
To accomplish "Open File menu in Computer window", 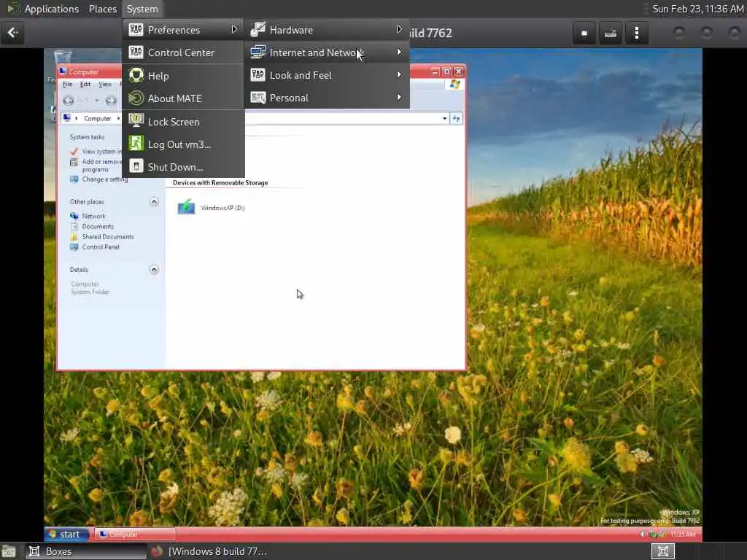I will (67, 85).
